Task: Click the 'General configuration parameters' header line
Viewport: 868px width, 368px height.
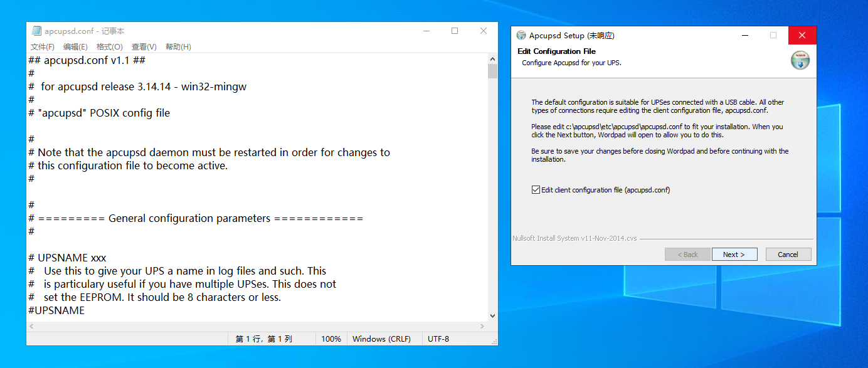Action: click(196, 218)
